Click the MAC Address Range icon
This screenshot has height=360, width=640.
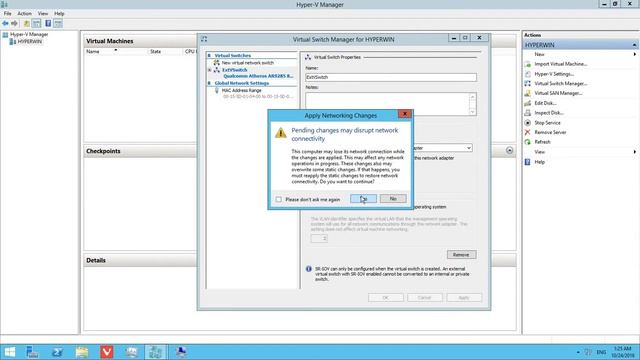(x=217, y=91)
